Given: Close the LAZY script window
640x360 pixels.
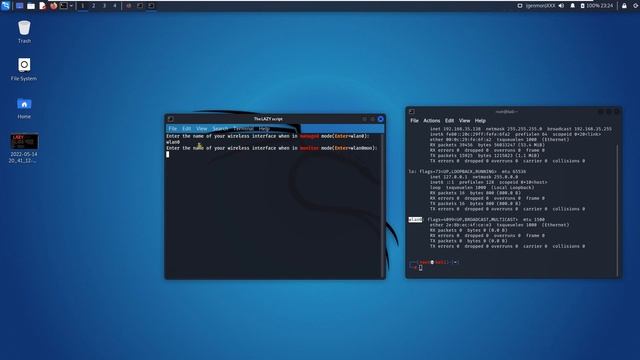Looking at the screenshot, I should pos(380,119).
